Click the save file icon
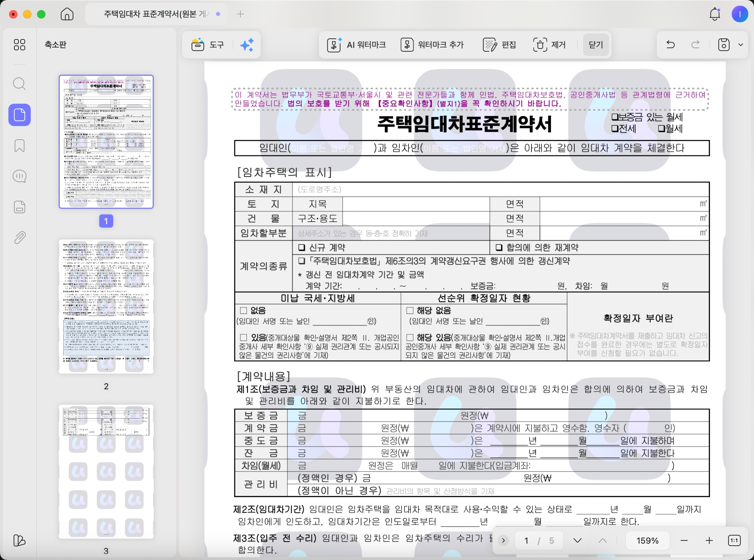Viewport: 754px width, 560px height. (x=724, y=45)
